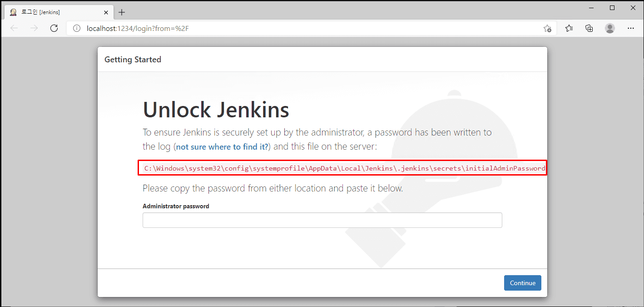Viewport: 644px width, 307px height.
Task: Open a new tab with plus button
Action: (121, 12)
